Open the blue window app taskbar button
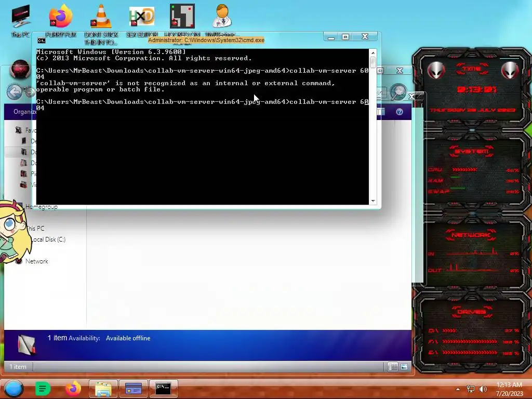This screenshot has height=399, width=532. click(134, 389)
